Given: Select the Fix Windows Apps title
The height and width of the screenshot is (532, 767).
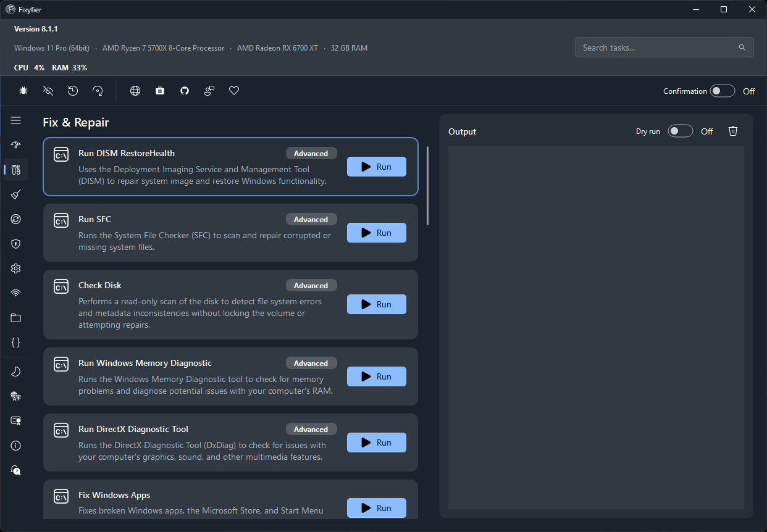Looking at the screenshot, I should [x=114, y=495].
